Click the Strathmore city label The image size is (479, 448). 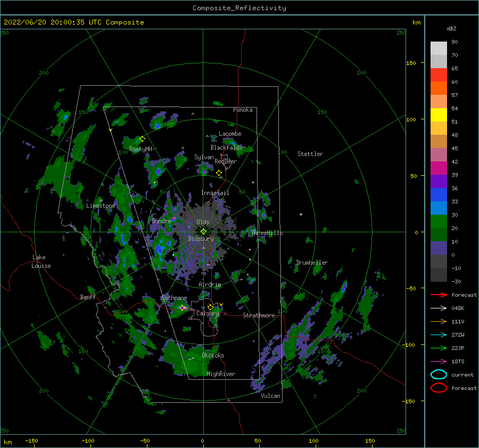tap(259, 315)
